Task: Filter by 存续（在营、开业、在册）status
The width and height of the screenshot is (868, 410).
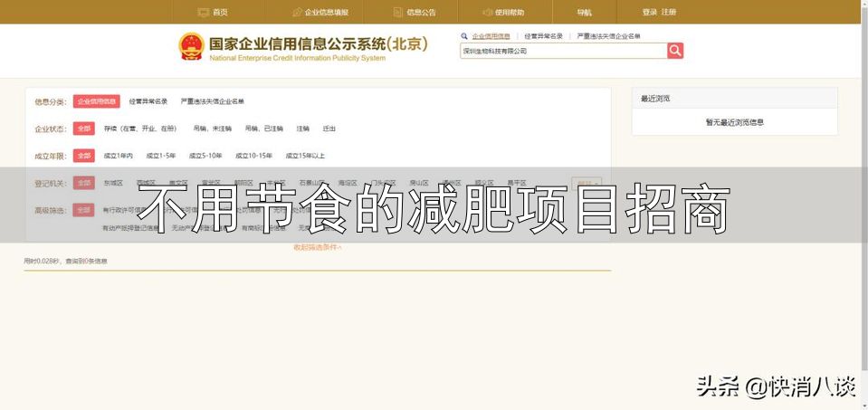Action: (140, 129)
